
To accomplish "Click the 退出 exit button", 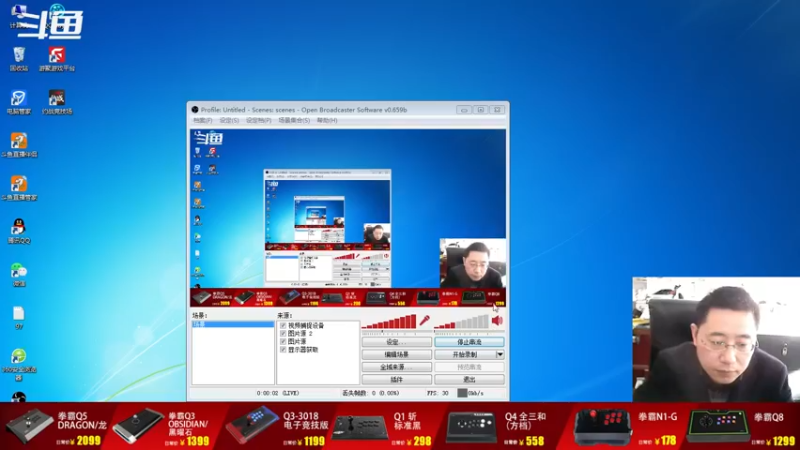I will point(469,380).
